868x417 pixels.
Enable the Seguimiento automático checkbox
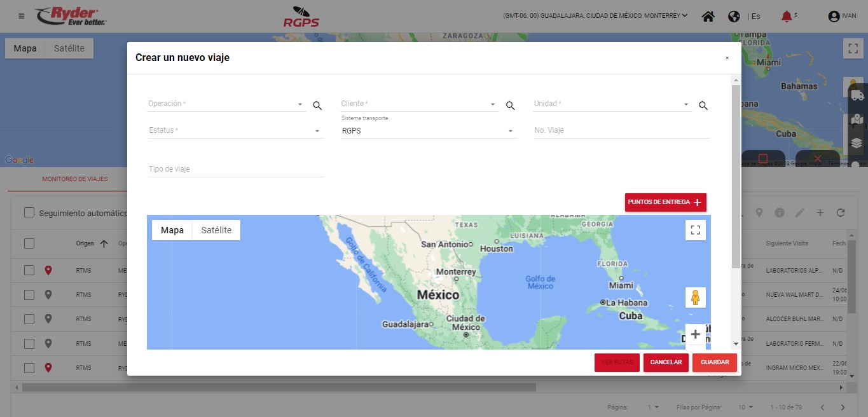[x=29, y=212]
